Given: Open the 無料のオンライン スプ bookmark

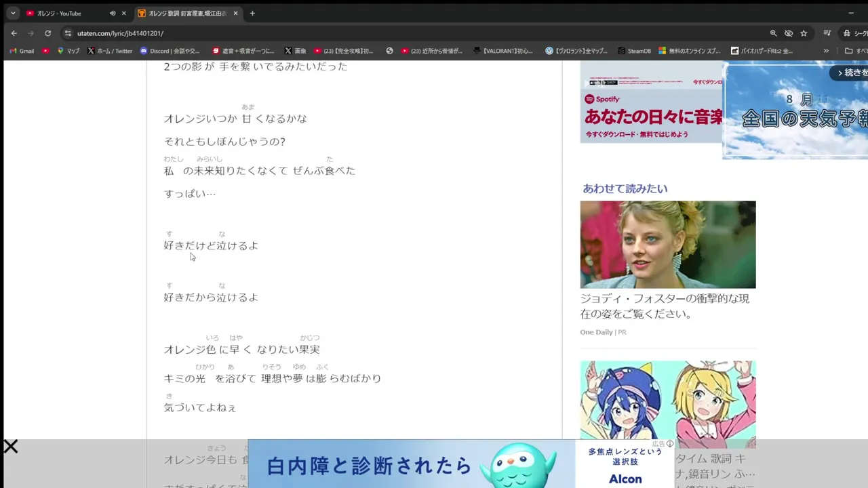Looking at the screenshot, I should tap(690, 51).
